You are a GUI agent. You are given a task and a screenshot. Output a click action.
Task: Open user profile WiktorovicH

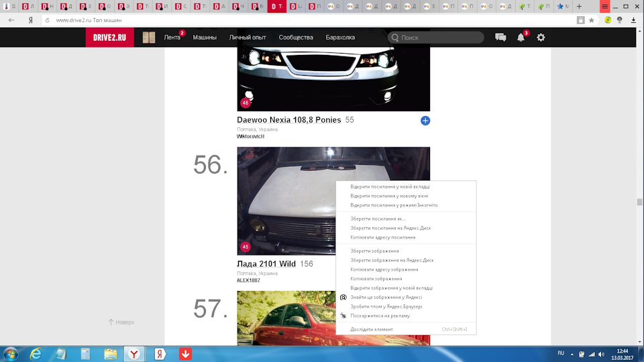click(250, 136)
